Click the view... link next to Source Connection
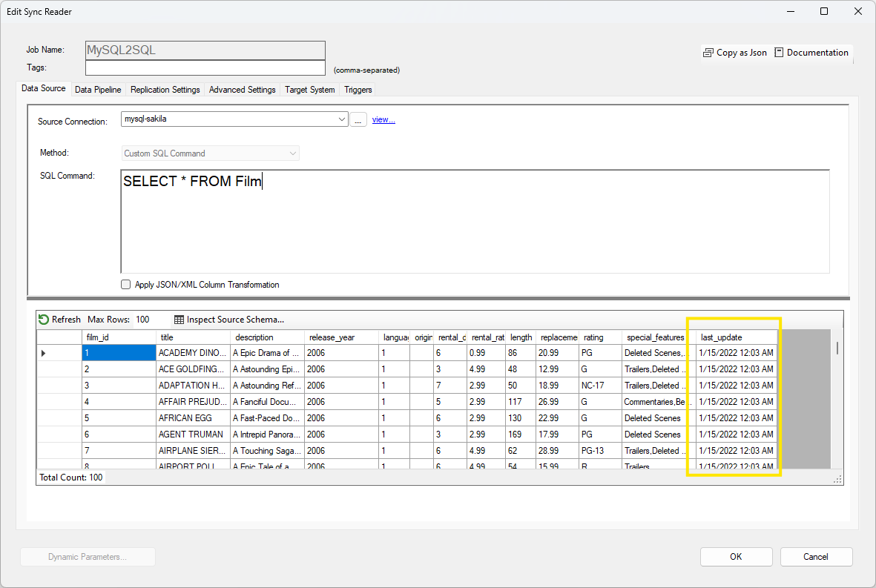Screen dimensions: 876x588 (x=383, y=119)
